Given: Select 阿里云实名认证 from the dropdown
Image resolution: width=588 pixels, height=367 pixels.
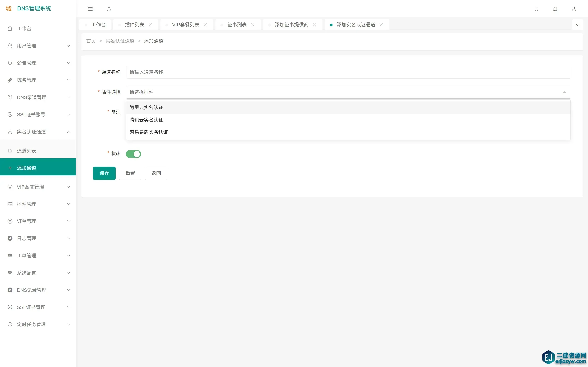Looking at the screenshot, I should (146, 108).
